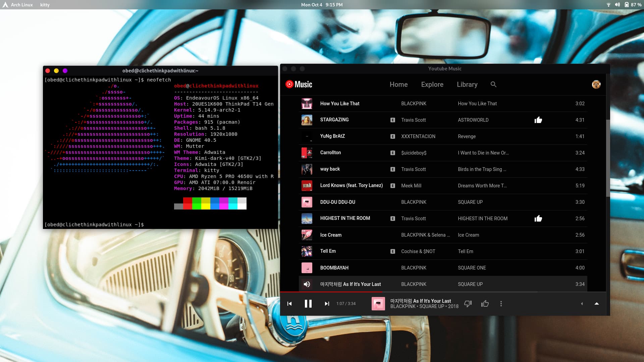
Task: Remove the like on HIGHEST IN THE ROOM
Action: click(538, 219)
